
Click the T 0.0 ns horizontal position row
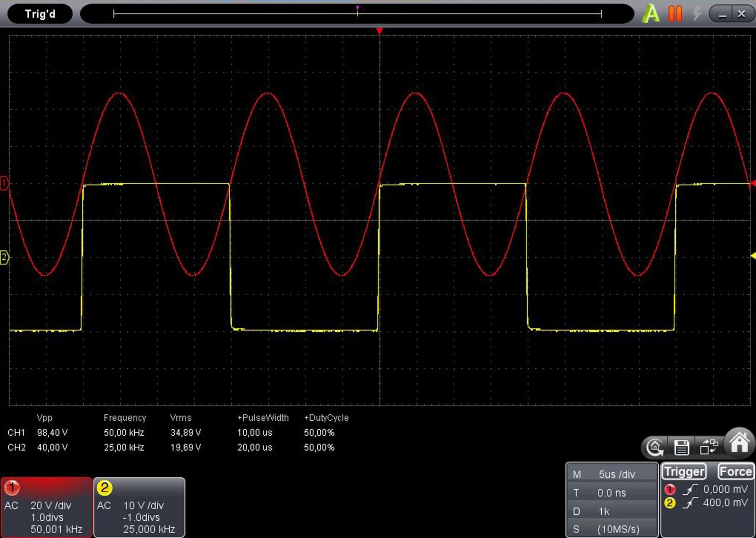coord(612,493)
